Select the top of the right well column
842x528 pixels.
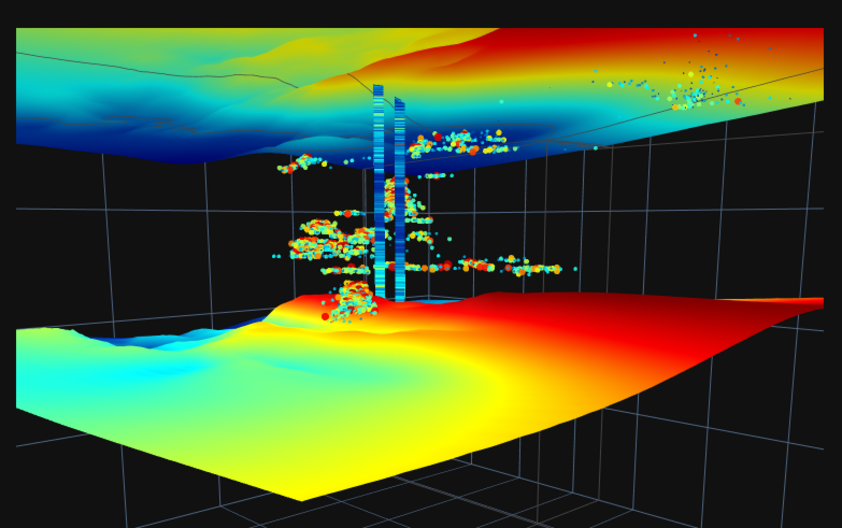400,101
